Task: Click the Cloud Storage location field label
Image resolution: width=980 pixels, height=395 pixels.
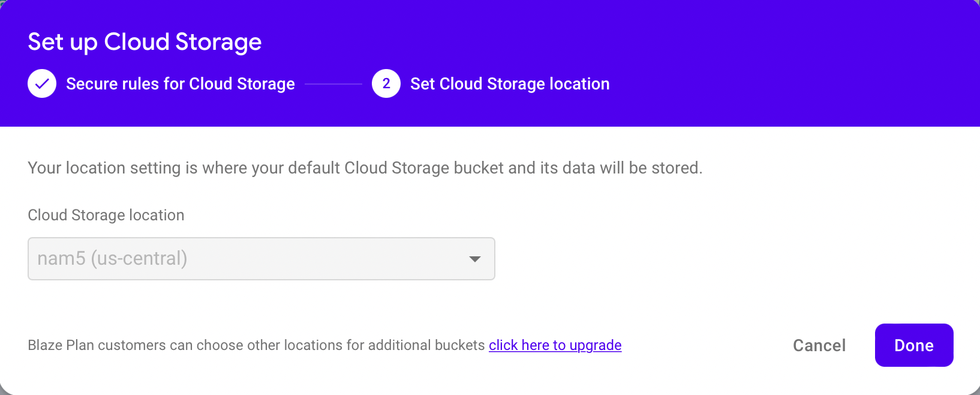Action: [106, 216]
